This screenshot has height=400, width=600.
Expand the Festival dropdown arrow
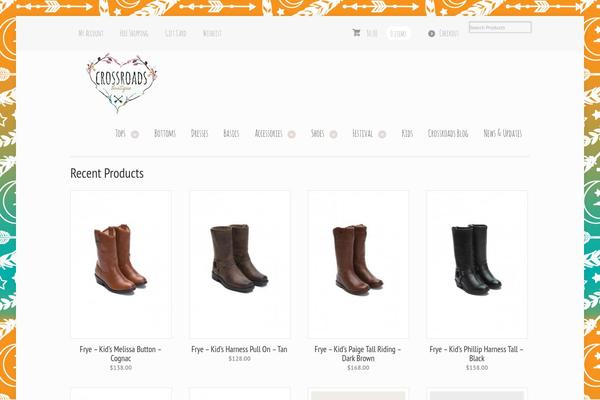pyautogui.click(x=382, y=134)
